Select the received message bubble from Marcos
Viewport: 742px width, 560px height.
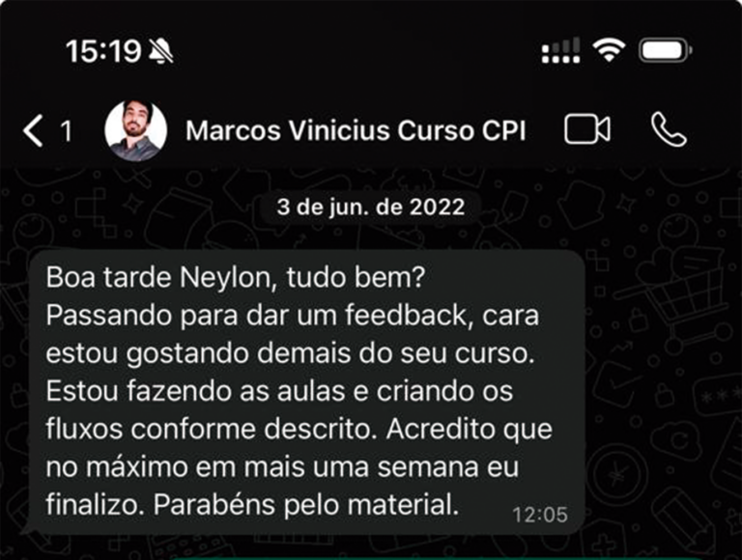(307, 392)
